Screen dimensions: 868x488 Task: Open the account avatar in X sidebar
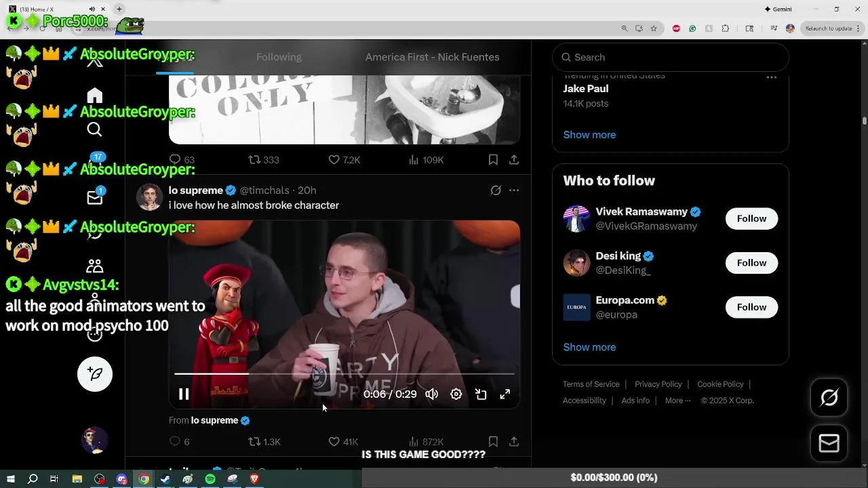click(95, 441)
